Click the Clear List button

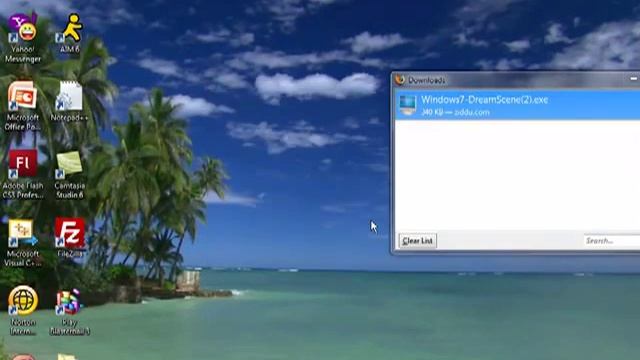pyautogui.click(x=417, y=241)
